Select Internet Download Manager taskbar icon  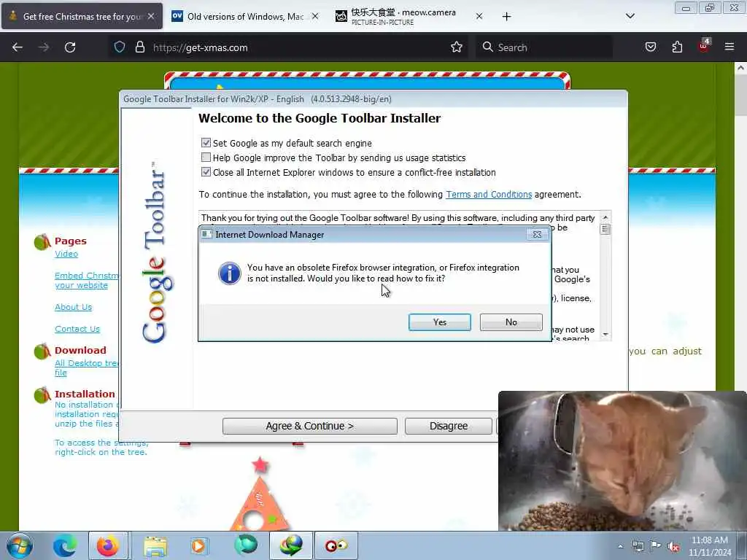(x=291, y=545)
